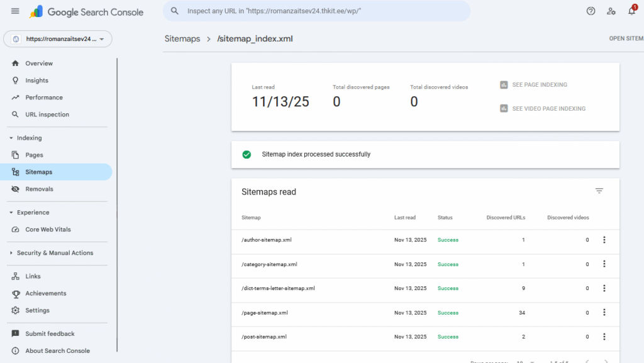Go to Performance in the sidebar
This screenshot has width=644, height=363.
(x=44, y=98)
